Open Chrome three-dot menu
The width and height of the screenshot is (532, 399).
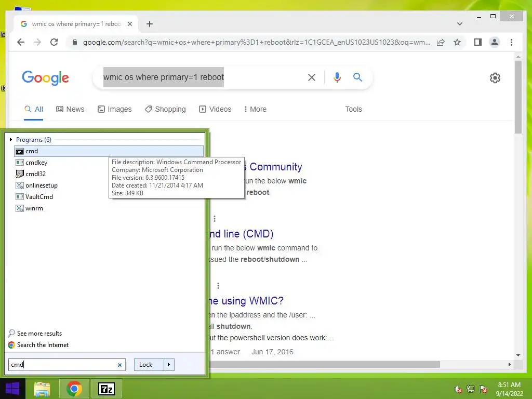[511, 43]
